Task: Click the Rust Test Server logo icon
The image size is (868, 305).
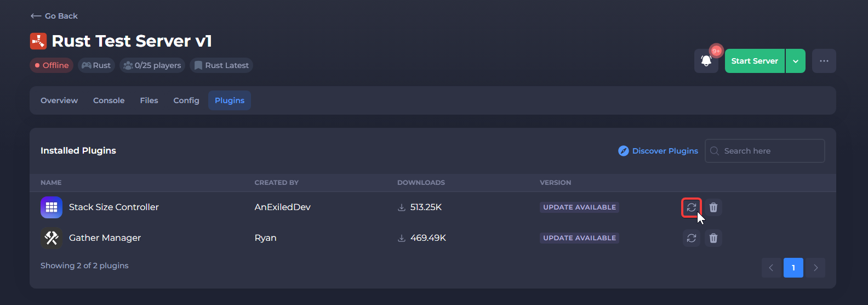Action: pos(38,41)
